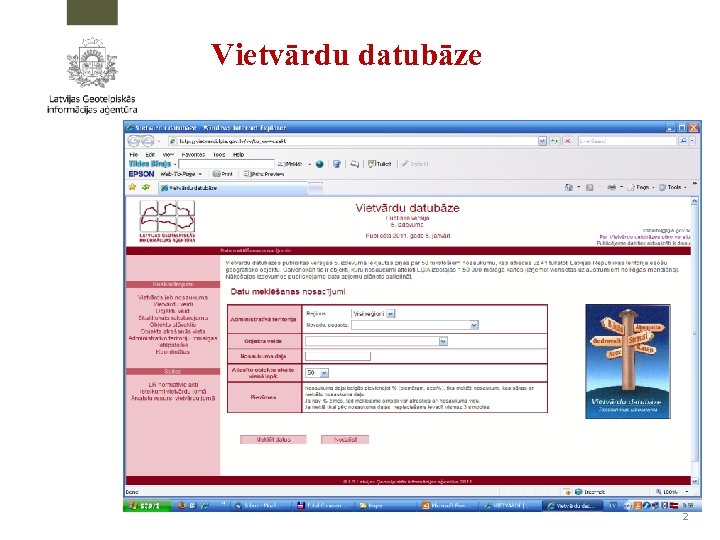Click the EPSON Print Preview button
720x540 pixels.
pos(264,174)
